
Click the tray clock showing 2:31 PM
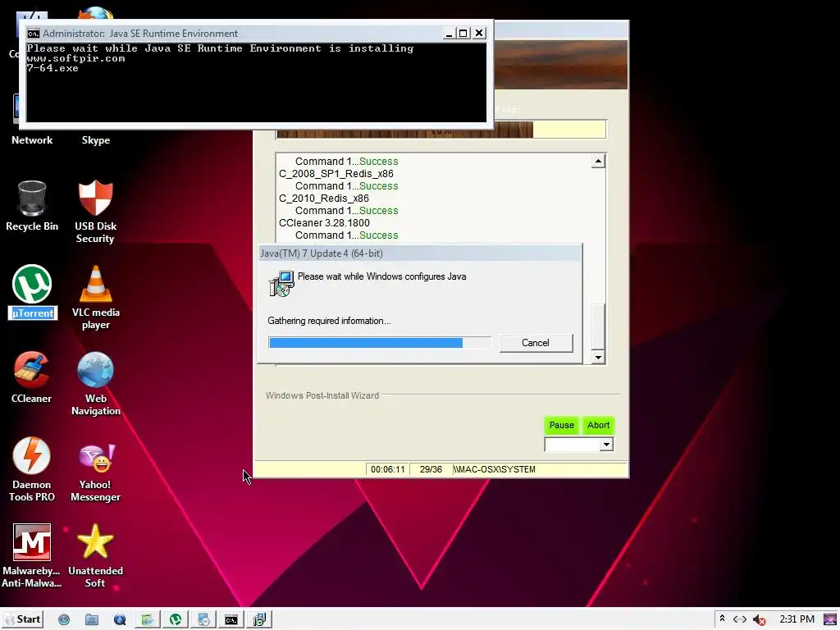797,619
